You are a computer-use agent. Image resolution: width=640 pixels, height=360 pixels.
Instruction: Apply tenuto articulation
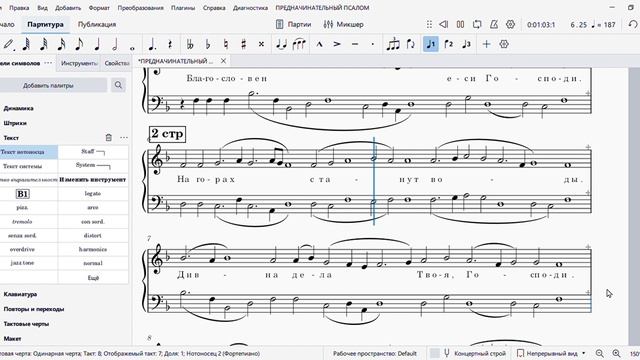click(x=355, y=44)
